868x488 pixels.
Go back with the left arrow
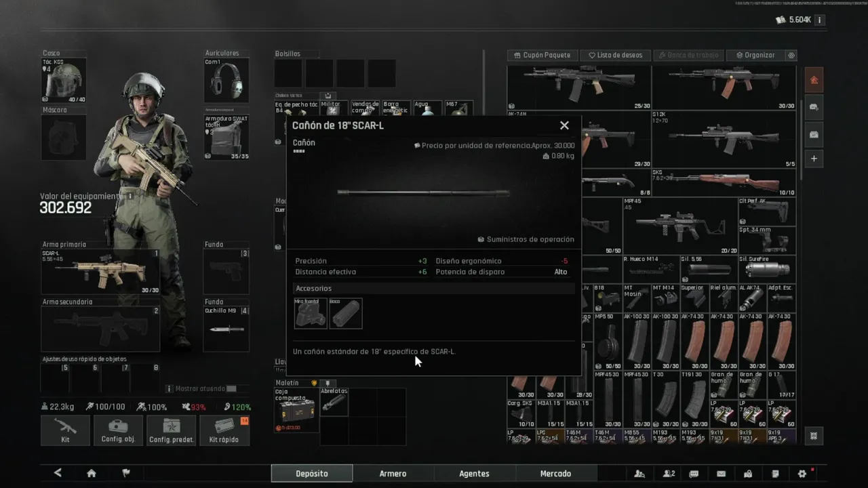[58, 473]
